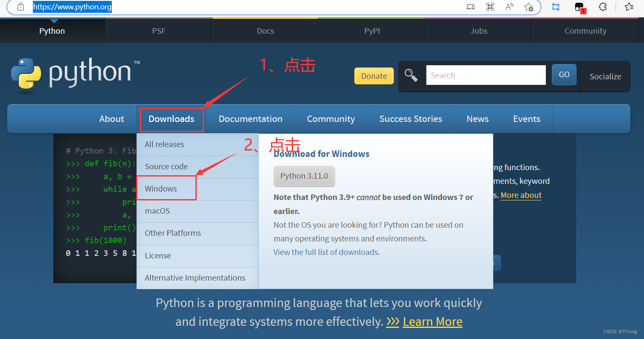Click the Python logo image
The width and height of the screenshot is (644, 339).
click(75, 75)
